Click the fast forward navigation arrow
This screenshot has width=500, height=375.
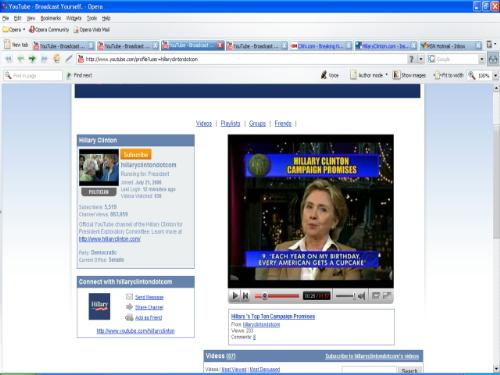44,59
